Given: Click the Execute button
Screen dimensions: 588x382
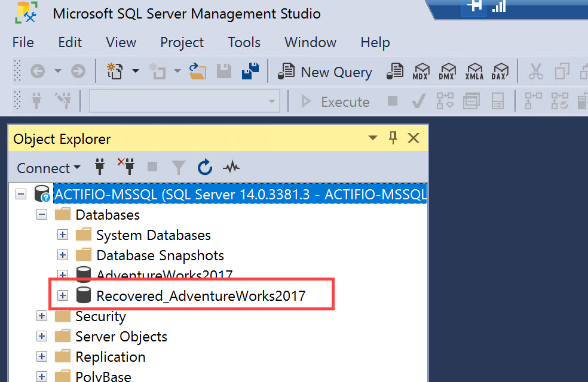Looking at the screenshot, I should pos(336,101).
